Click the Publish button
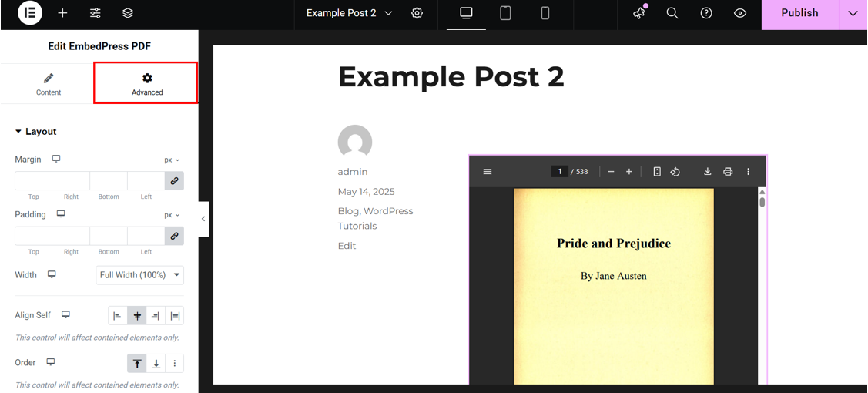 [799, 13]
